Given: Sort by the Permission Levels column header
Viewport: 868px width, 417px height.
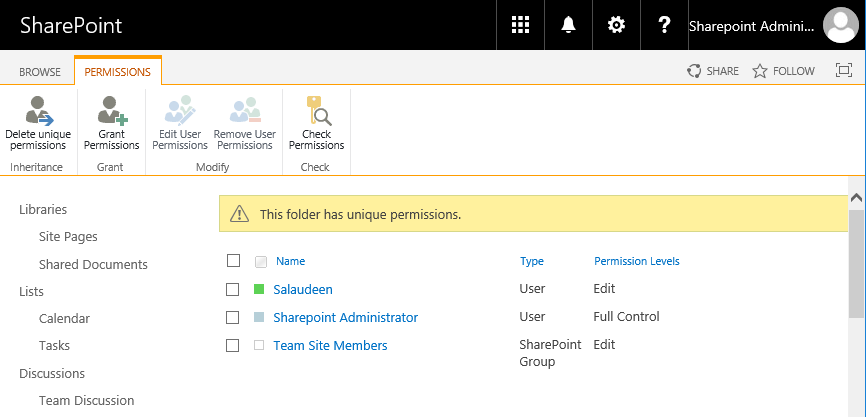Looking at the screenshot, I should [x=637, y=261].
